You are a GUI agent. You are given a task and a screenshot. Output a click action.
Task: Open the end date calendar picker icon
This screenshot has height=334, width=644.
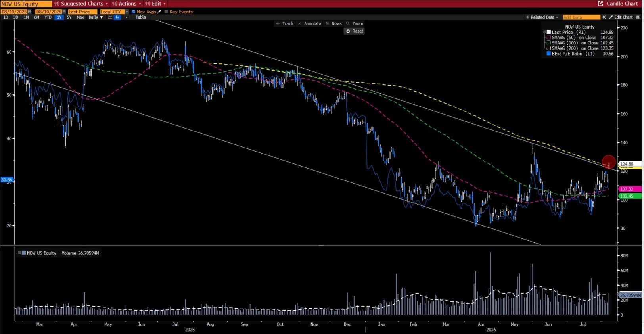pyautogui.click(x=64, y=12)
